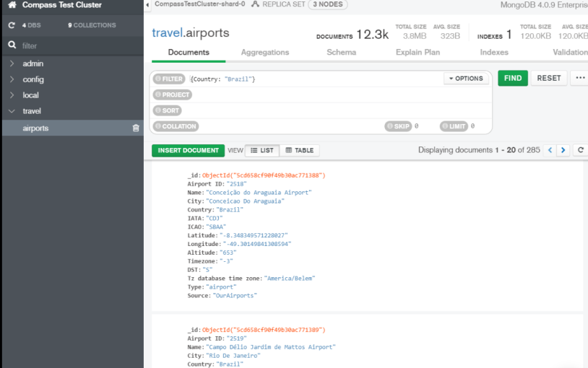
Task: Click the Latitude value "-8.348349571228027"
Action: click(x=254, y=235)
